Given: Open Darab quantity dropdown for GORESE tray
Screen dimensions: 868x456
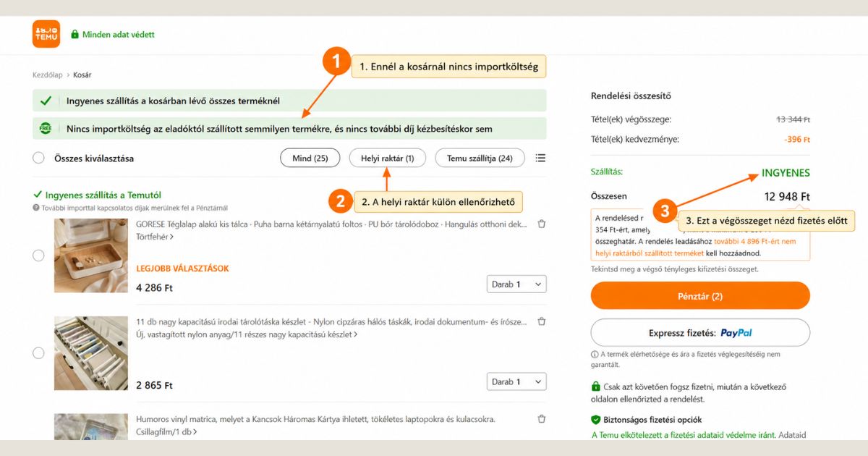Looking at the screenshot, I should (516, 284).
